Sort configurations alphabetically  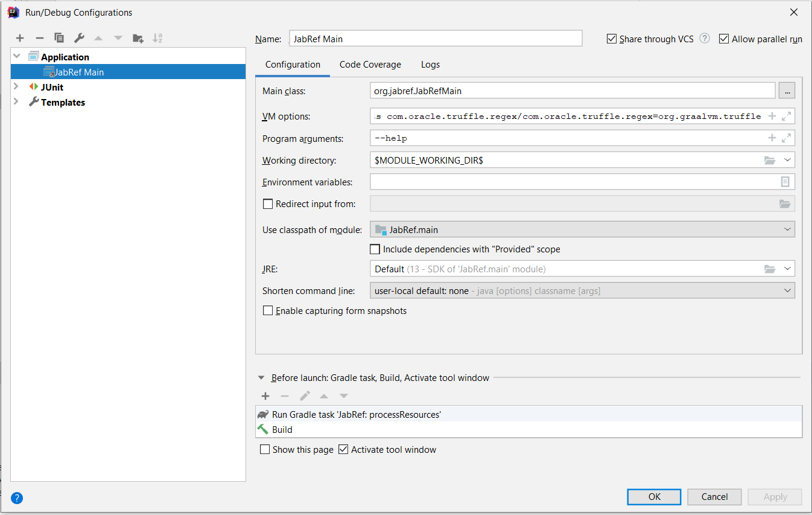(x=157, y=37)
